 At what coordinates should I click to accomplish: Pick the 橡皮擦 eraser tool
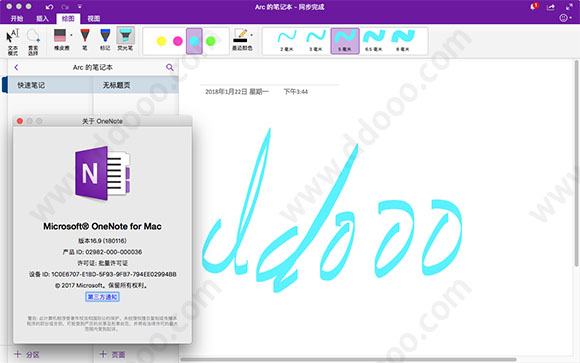(60, 39)
